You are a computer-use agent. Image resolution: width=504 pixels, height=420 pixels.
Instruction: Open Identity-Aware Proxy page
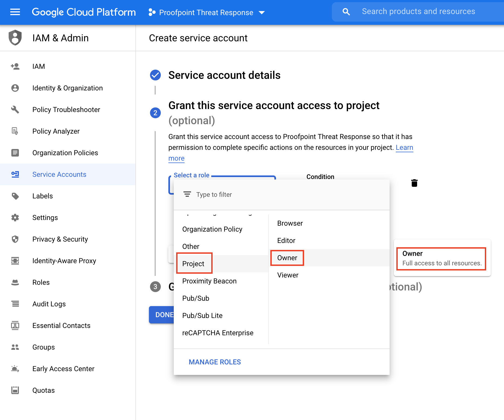tap(68, 261)
